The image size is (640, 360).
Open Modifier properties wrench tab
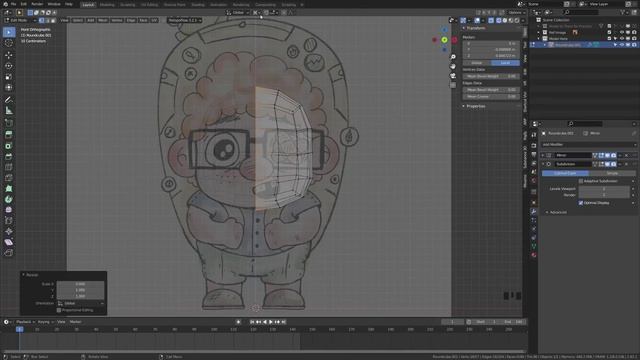click(x=533, y=211)
